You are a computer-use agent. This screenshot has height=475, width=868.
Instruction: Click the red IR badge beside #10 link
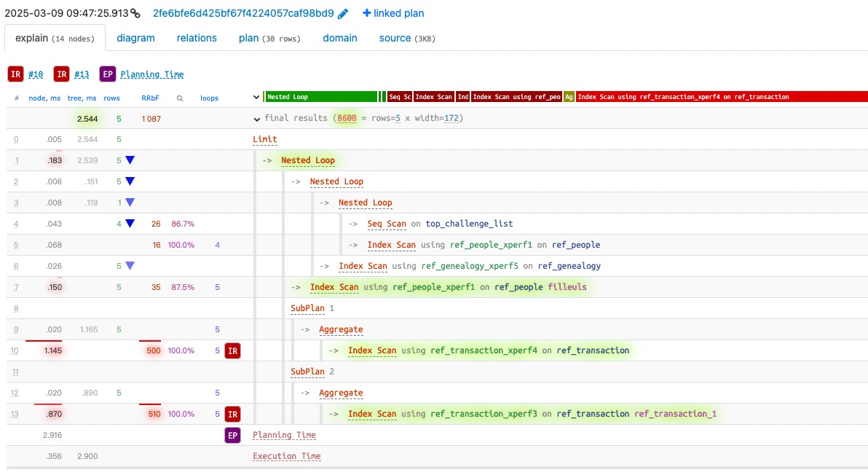16,74
